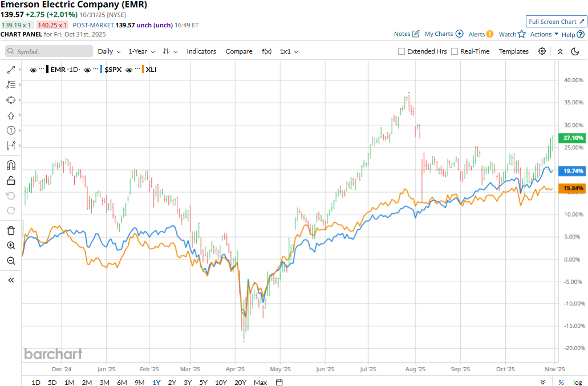This screenshot has width=588, height=386.
Task: Select the trend line drawing tool
Action: point(11,70)
